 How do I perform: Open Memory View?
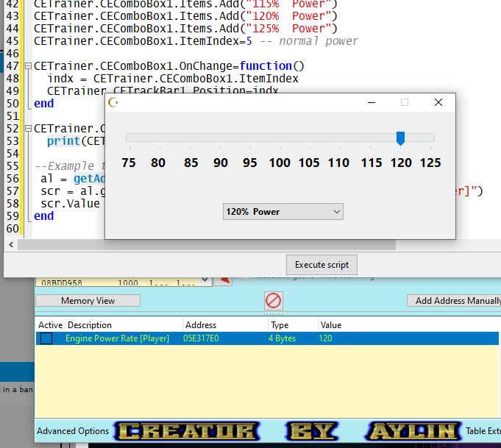pyautogui.click(x=88, y=300)
